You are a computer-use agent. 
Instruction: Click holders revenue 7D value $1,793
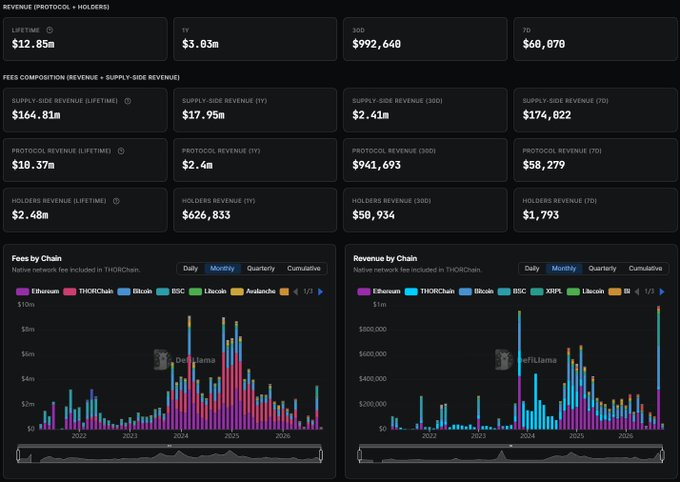tap(541, 215)
